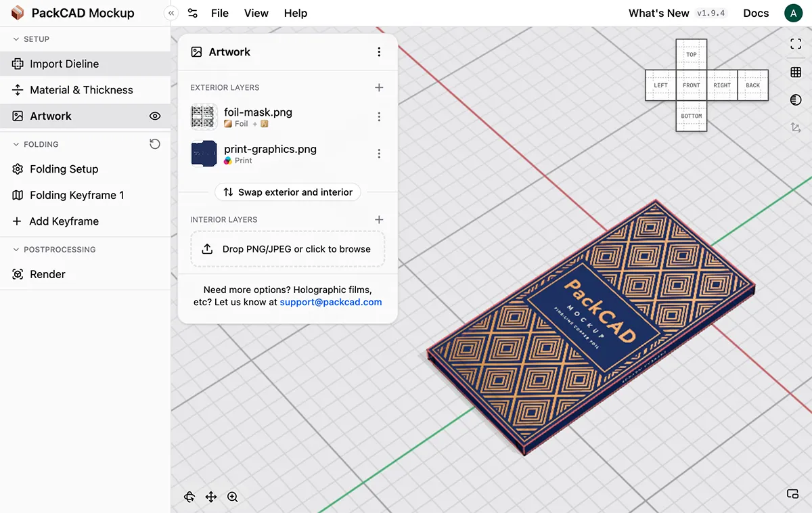The width and height of the screenshot is (812, 513).
Task: Select the LEFT face in the view cube
Action: coord(660,85)
